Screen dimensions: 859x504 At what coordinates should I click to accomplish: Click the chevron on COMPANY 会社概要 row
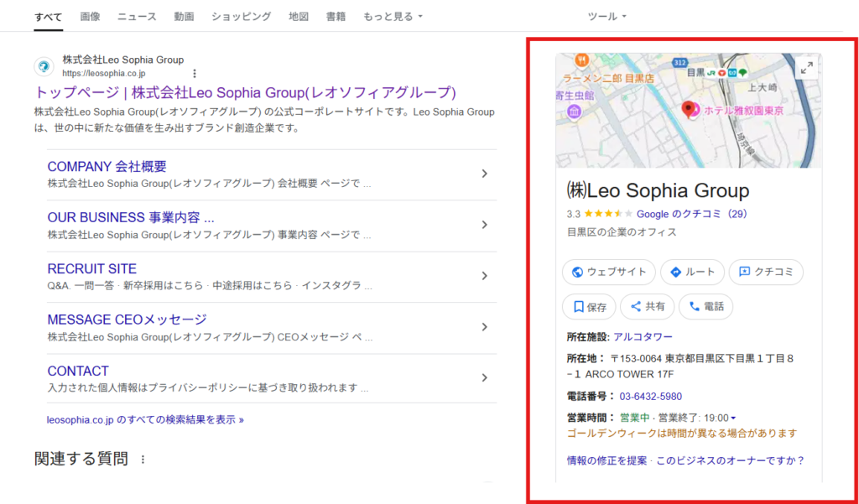point(484,174)
